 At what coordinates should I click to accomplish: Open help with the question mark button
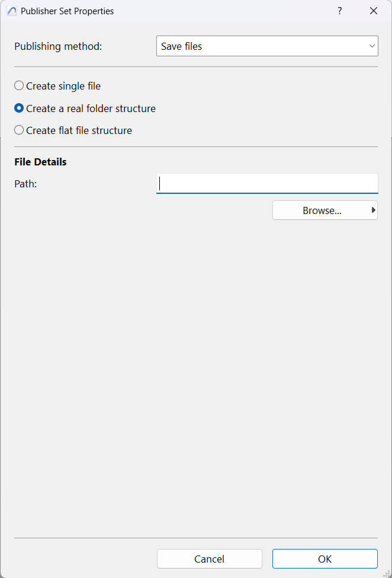(x=340, y=11)
